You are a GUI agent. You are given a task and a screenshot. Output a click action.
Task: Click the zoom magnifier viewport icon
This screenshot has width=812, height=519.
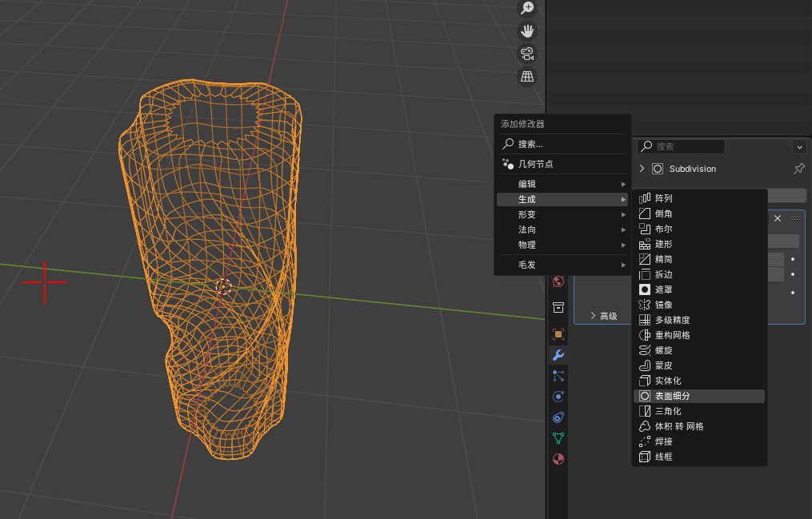[527, 8]
